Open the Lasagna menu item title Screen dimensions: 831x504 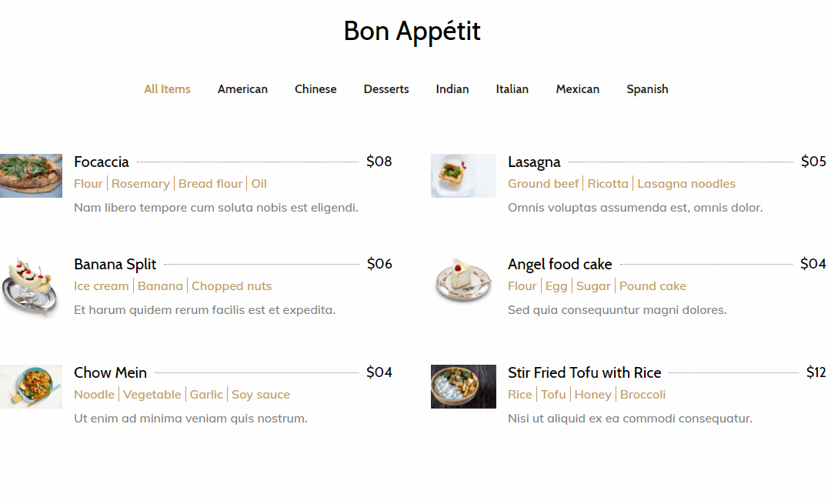click(x=534, y=162)
